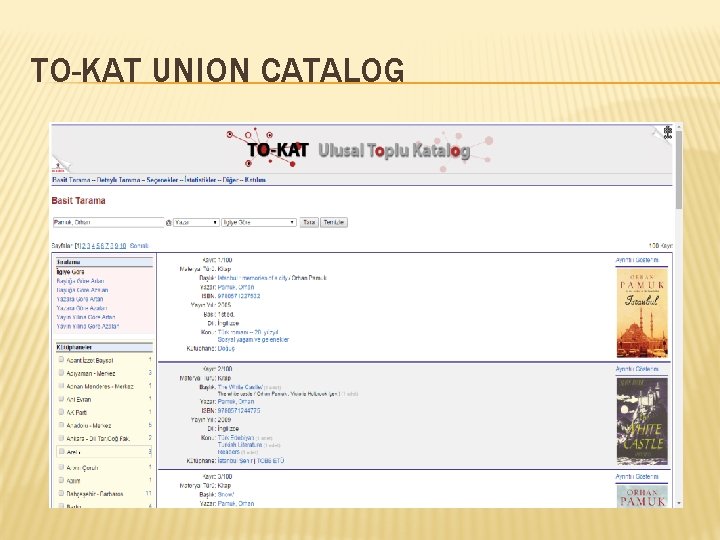Image resolution: width=720 pixels, height=540 pixels.
Task: Click the Sosyal yaşam ve gelenekler subject link
Action: click(253, 340)
